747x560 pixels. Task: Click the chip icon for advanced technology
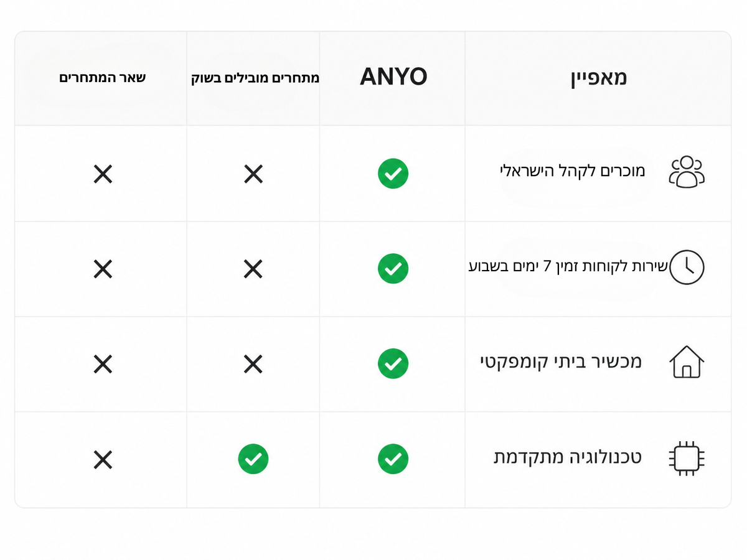click(686, 459)
